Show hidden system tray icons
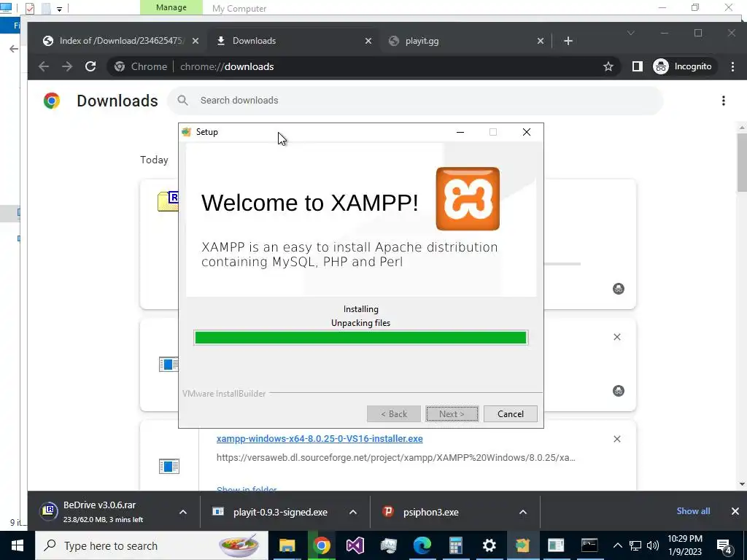 click(617, 545)
